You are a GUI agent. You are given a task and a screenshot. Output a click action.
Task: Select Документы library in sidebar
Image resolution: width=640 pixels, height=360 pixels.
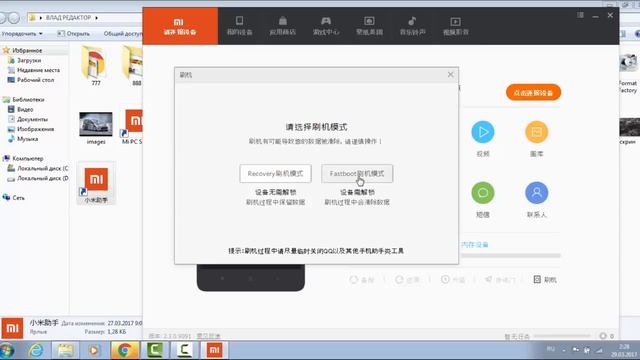(32, 119)
